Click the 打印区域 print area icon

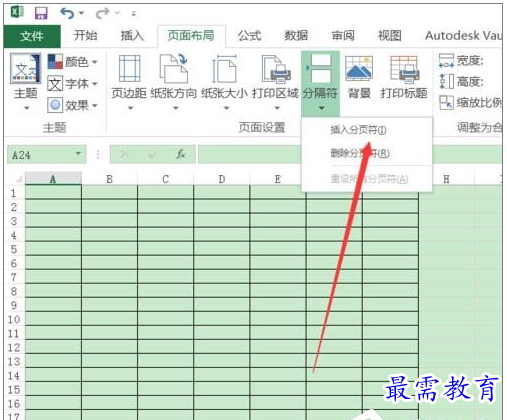(x=276, y=69)
